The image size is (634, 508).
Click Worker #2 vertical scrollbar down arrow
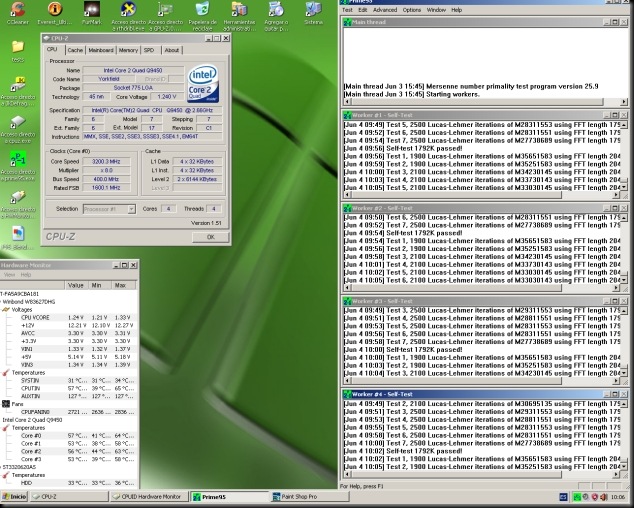[624, 280]
